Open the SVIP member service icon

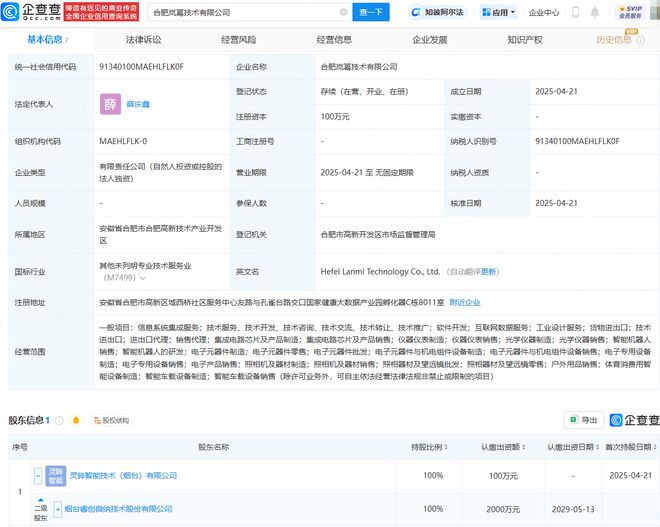631,12
